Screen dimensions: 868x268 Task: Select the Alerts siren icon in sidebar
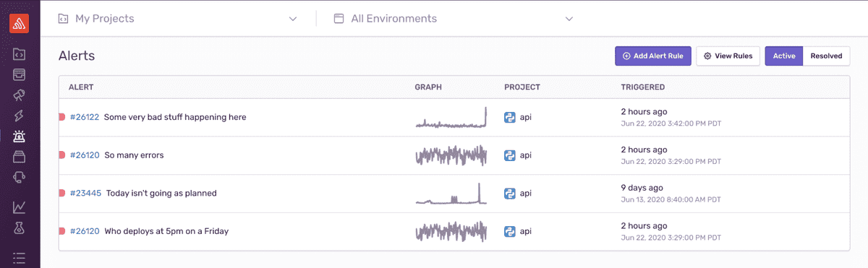[x=20, y=136]
